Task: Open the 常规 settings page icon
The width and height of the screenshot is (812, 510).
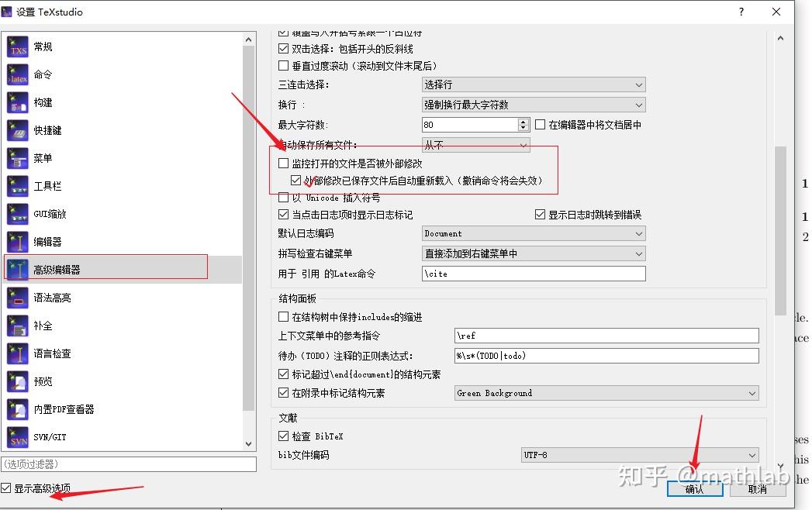Action: pos(17,47)
